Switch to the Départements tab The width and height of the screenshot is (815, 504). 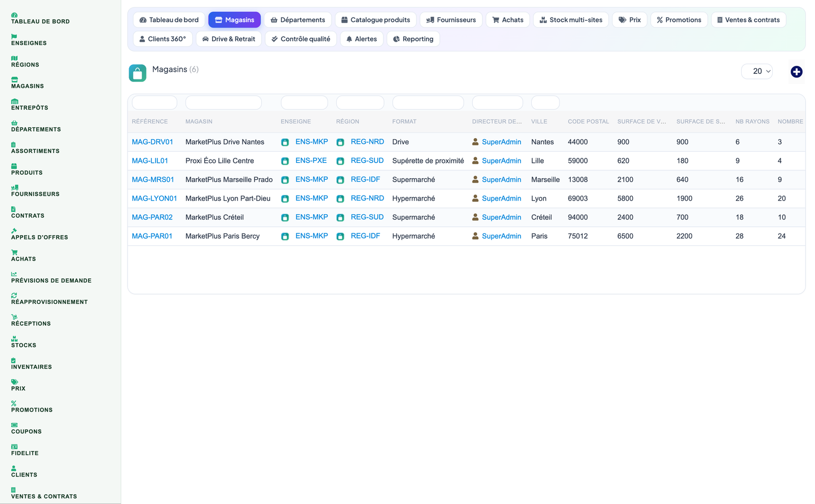(x=298, y=20)
